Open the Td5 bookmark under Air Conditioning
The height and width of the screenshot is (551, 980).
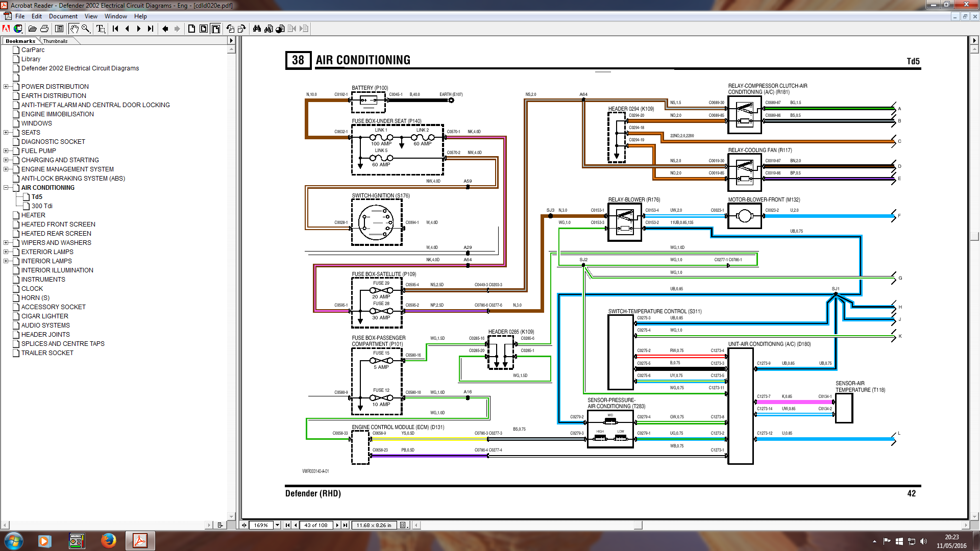[37, 197]
